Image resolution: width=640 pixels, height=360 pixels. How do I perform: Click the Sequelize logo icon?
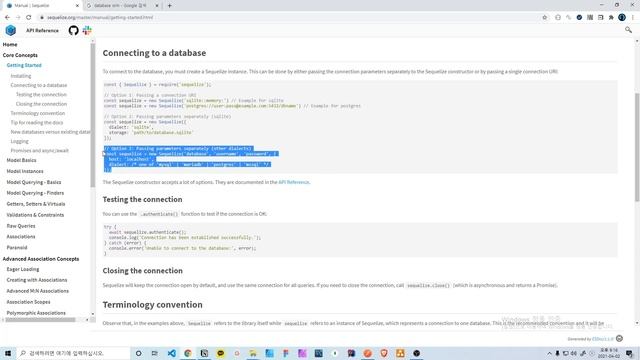coord(11,30)
